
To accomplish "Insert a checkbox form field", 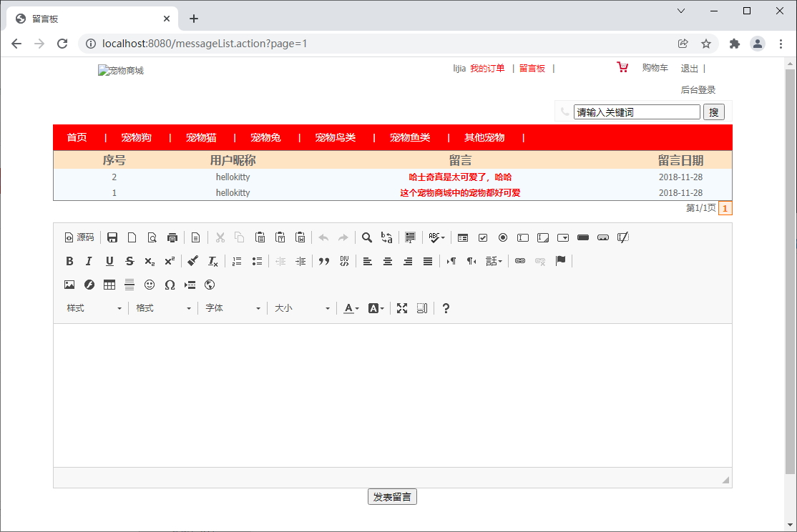I will (483, 237).
